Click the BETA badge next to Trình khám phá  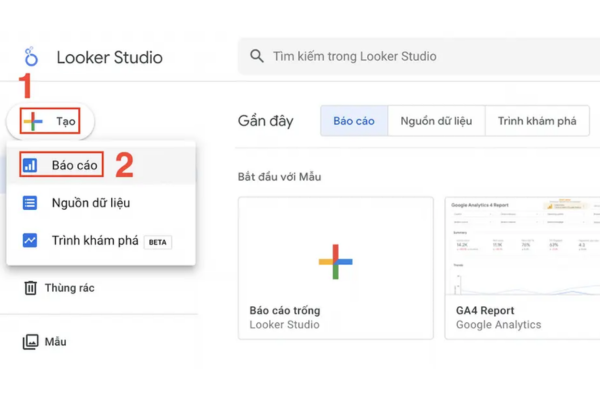click(x=158, y=242)
